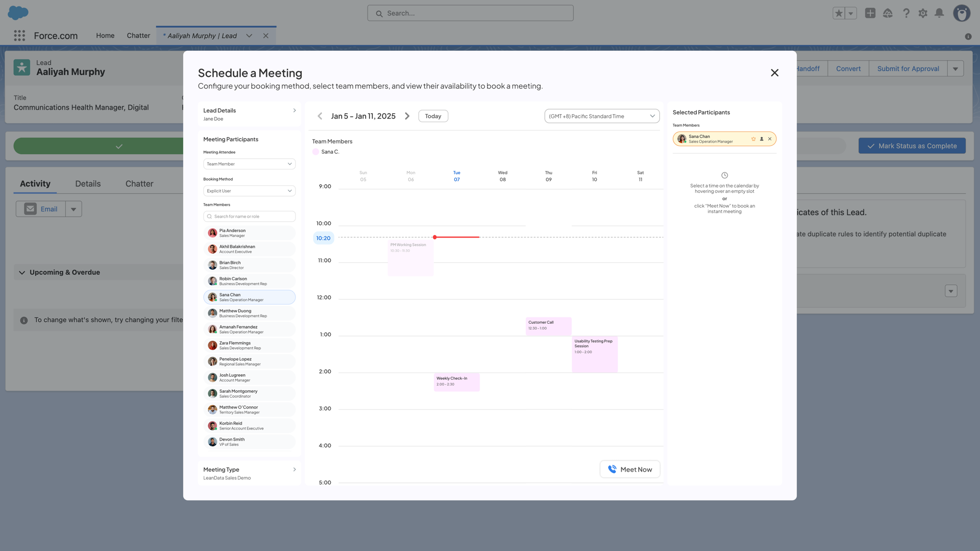The image size is (980, 551).
Task: Open the favorites list dropdown arrow
Action: [x=851, y=13]
